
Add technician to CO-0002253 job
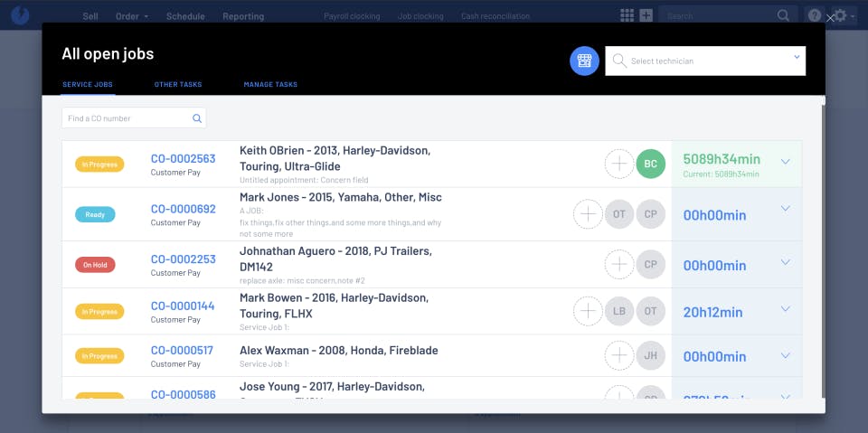[x=618, y=265]
